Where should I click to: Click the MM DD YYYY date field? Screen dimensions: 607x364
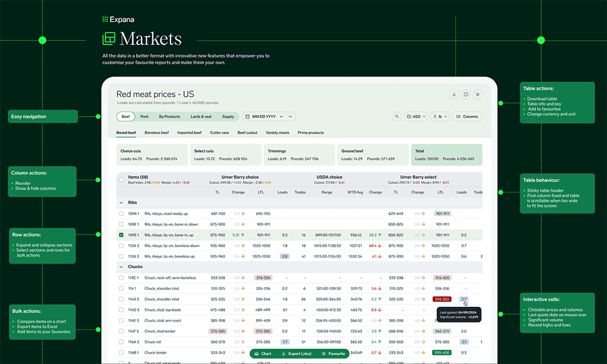coord(269,116)
